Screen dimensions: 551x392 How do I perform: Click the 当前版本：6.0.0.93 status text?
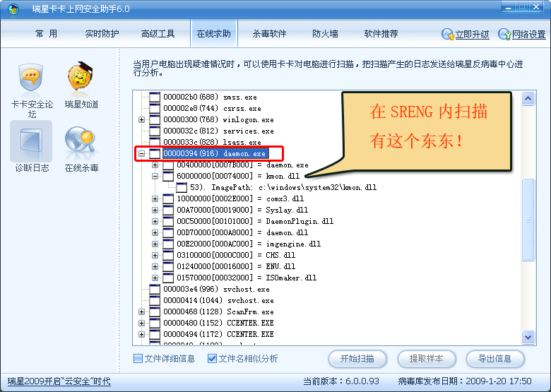[341, 381]
